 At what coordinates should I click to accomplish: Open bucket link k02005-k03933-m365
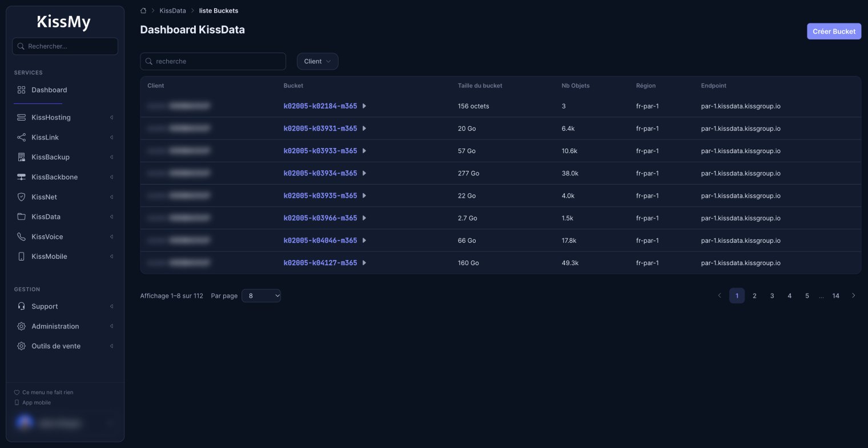pyautogui.click(x=320, y=151)
